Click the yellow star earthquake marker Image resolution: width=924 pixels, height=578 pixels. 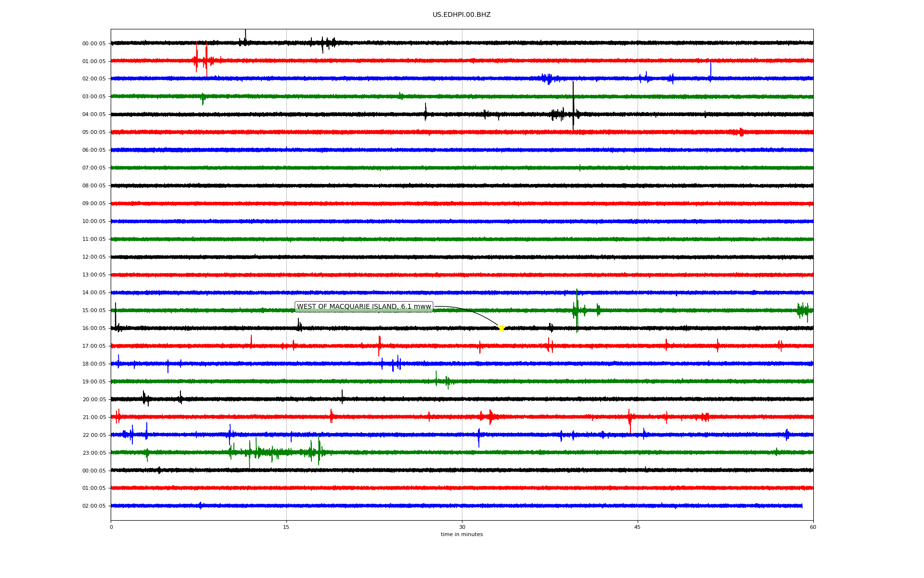click(501, 328)
